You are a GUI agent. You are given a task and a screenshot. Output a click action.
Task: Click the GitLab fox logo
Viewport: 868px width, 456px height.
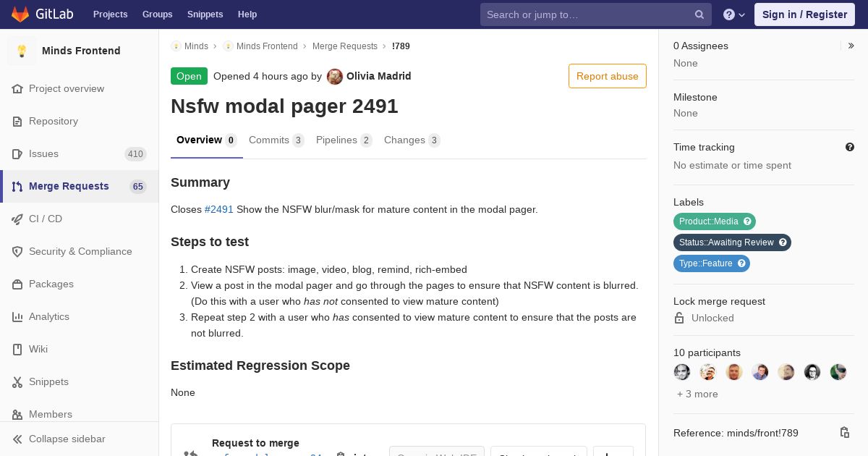pos(20,14)
